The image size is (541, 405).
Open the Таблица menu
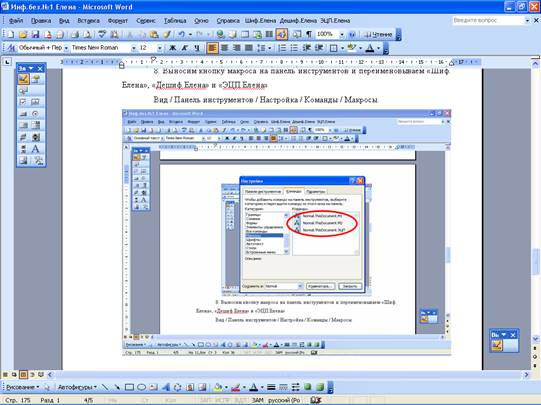pos(175,21)
